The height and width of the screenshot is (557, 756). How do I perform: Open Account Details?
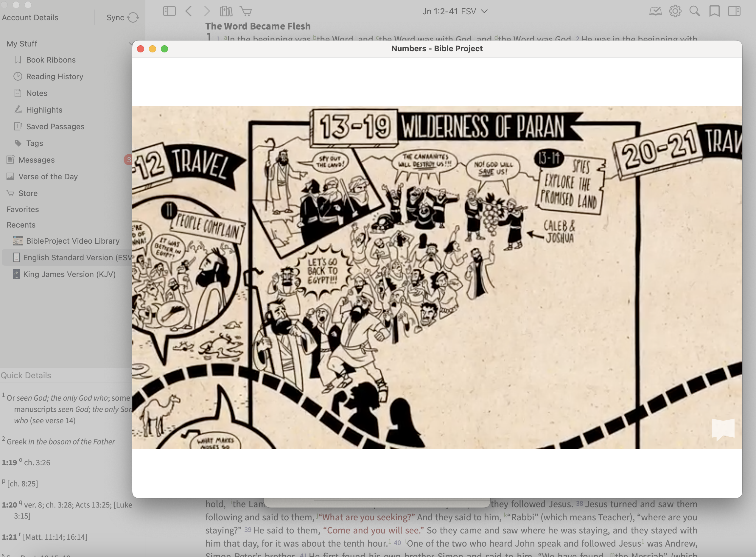(x=30, y=18)
